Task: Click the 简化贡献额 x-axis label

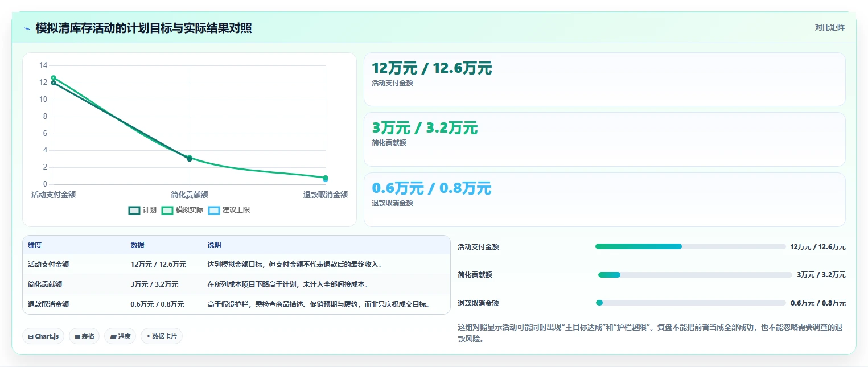Action: [x=190, y=195]
